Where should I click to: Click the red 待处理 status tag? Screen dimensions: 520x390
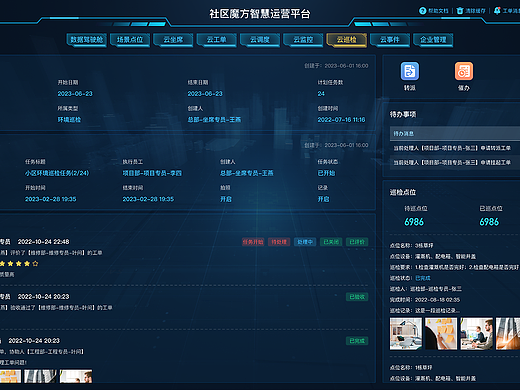pyautogui.click(x=279, y=242)
